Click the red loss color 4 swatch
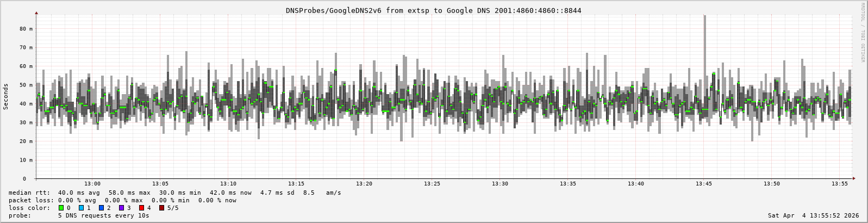Screen dimensions: 868x223 (x=141, y=208)
